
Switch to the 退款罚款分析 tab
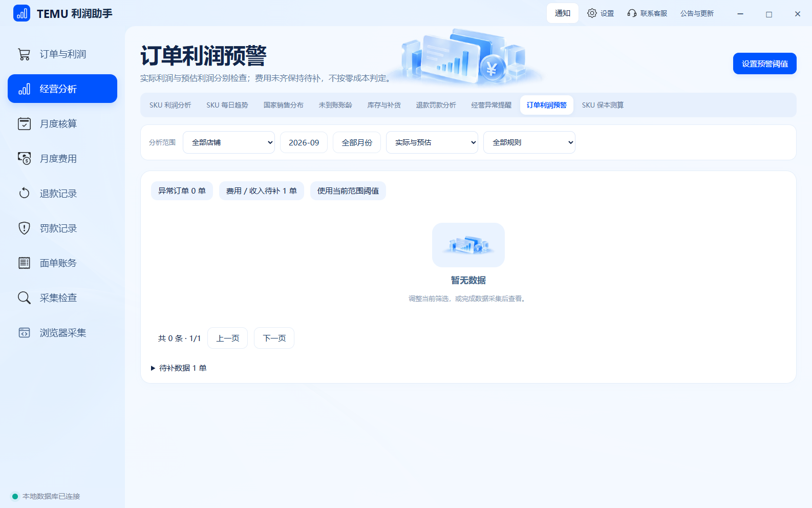click(436, 105)
